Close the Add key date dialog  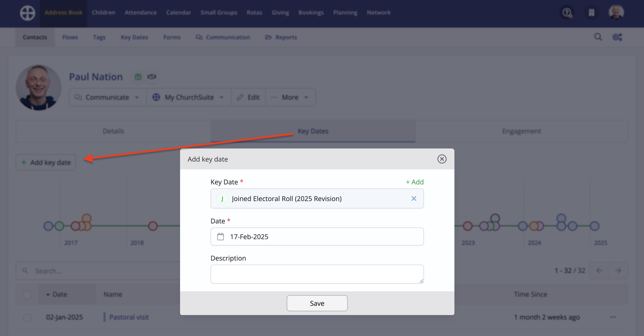coord(442,159)
